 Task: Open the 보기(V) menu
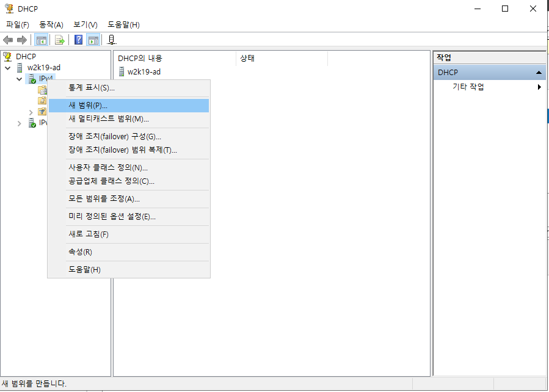pos(85,25)
